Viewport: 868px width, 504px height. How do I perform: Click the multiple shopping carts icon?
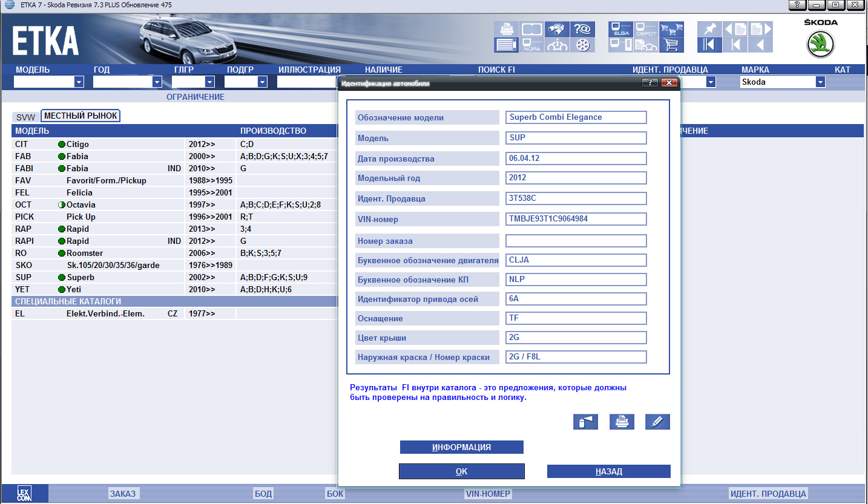[x=672, y=29]
